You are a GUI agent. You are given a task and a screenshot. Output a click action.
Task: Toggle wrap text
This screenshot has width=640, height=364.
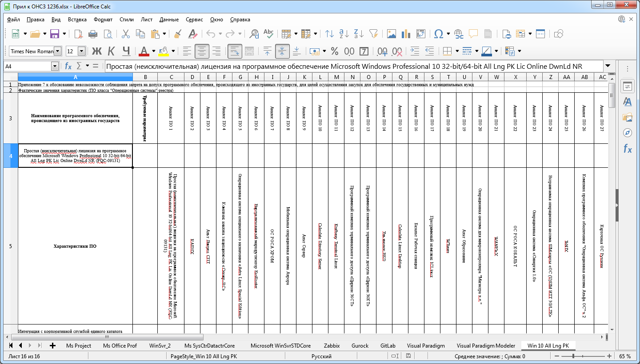[235, 51]
